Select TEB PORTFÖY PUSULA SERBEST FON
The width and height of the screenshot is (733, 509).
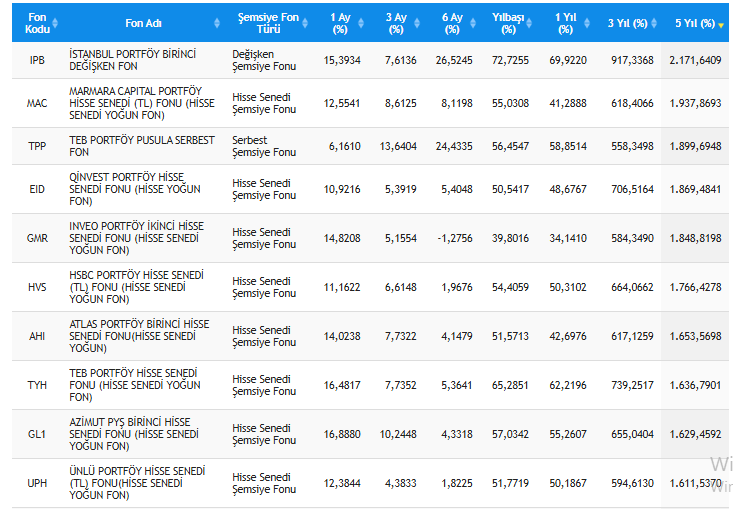(x=141, y=146)
